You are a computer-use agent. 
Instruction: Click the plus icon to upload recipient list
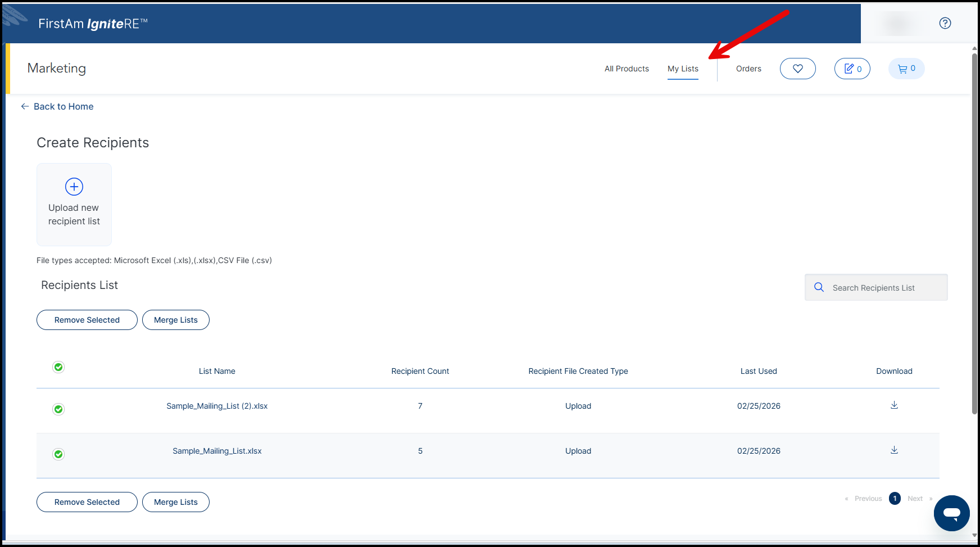(74, 187)
